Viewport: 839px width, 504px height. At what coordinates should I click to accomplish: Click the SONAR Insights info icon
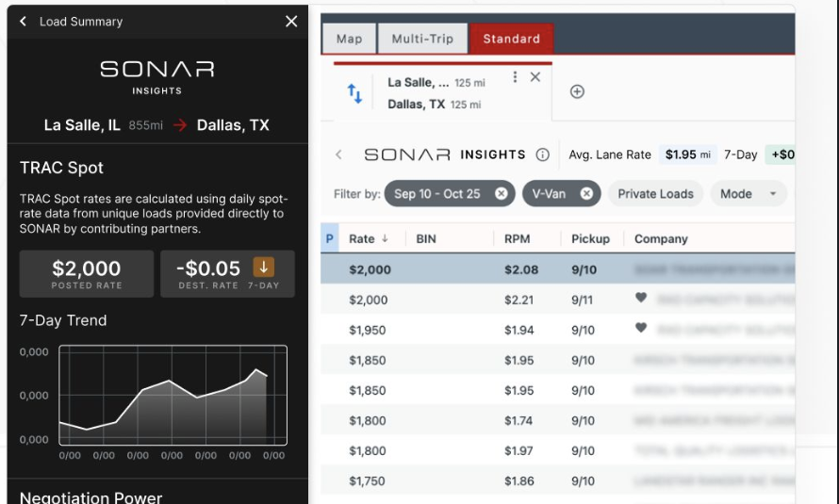tap(542, 154)
